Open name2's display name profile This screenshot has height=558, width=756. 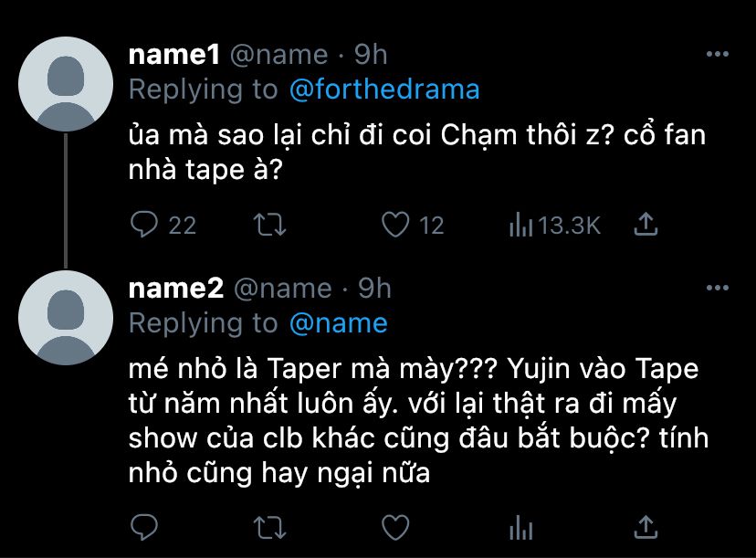click(x=176, y=289)
